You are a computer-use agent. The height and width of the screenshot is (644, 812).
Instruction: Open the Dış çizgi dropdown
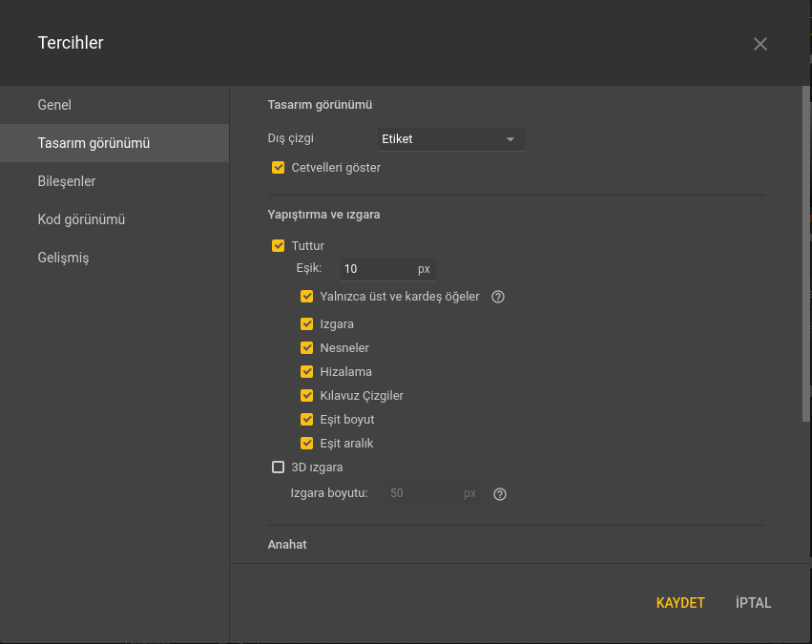451,139
